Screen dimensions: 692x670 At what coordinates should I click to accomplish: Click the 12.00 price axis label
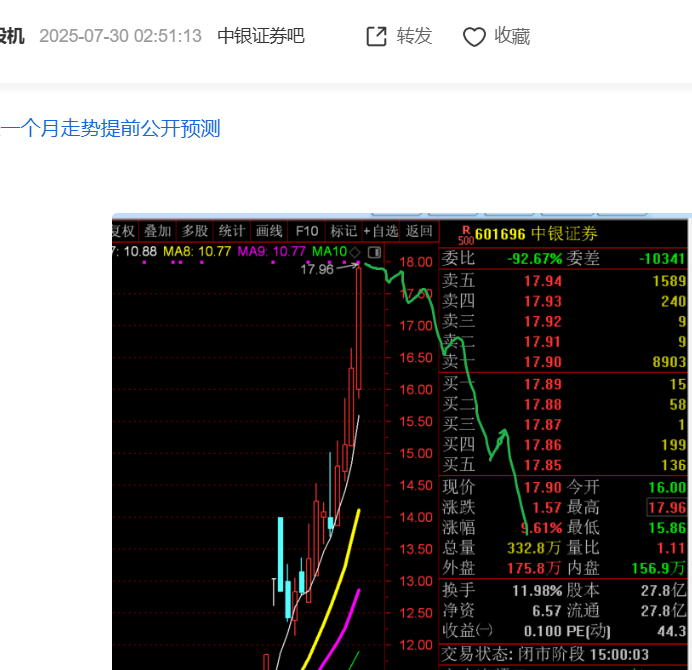416,645
